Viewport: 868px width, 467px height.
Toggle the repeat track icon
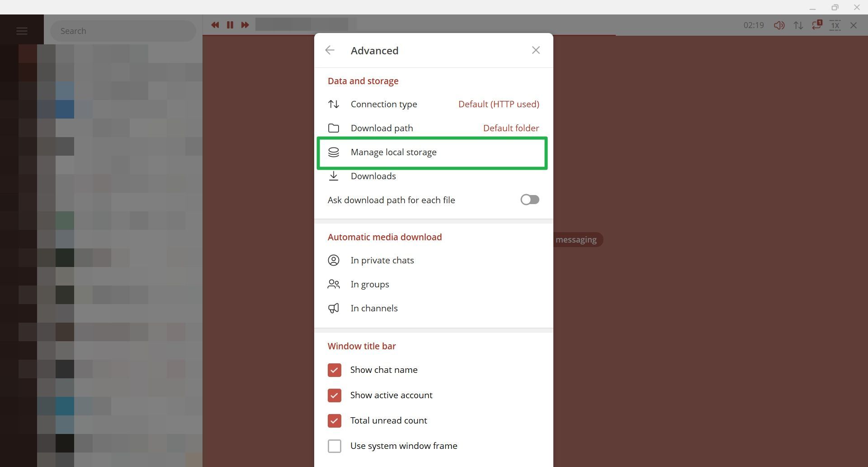click(x=816, y=25)
